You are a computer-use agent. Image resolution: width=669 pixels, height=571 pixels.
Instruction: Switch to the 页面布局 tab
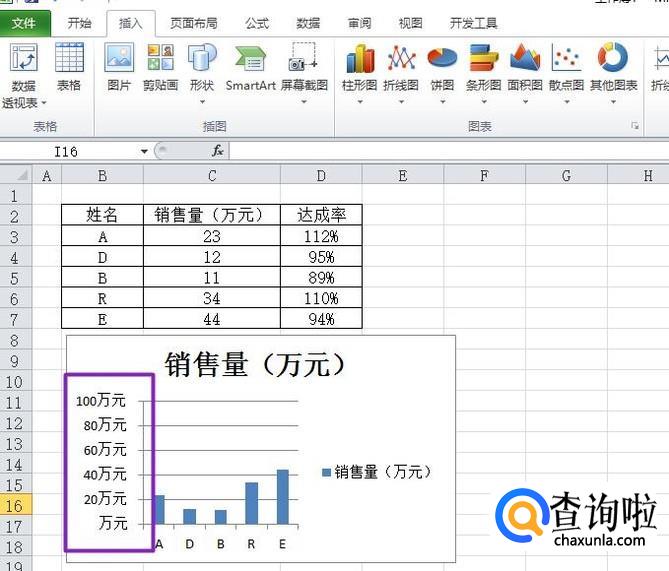pos(194,23)
